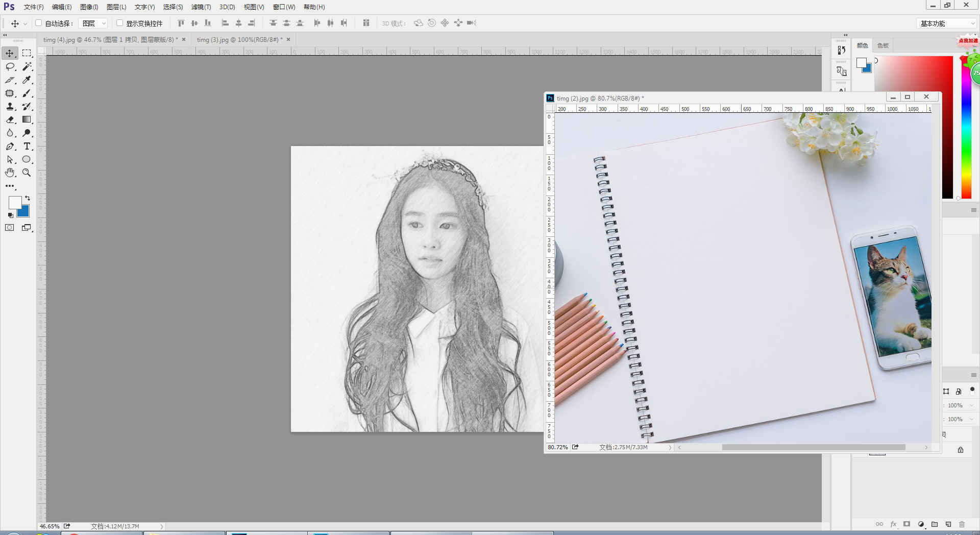Toggle Quick Mask mode
Viewport: 980px width, 535px height.
tap(10, 228)
